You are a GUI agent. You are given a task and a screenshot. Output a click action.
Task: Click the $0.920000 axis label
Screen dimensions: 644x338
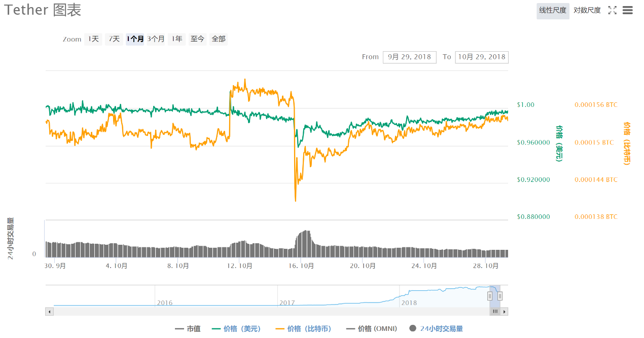(533, 180)
